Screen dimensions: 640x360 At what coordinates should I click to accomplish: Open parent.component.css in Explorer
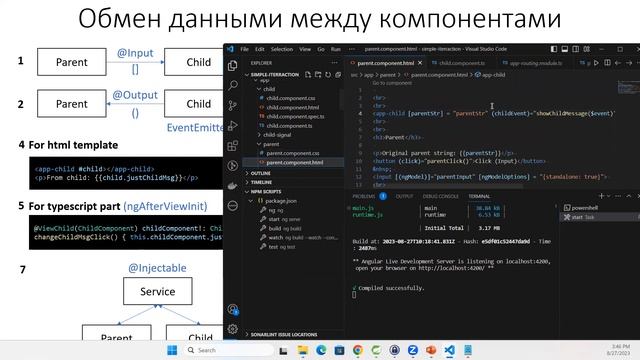click(x=293, y=153)
